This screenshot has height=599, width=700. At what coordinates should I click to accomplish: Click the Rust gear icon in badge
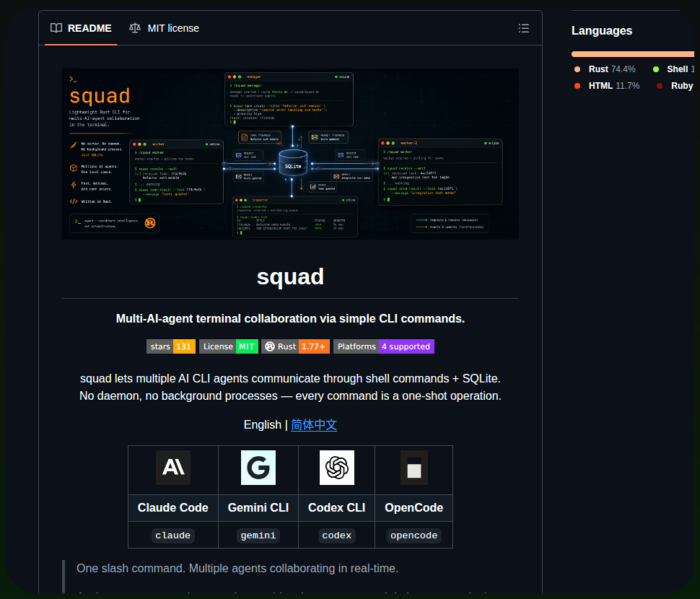270,346
